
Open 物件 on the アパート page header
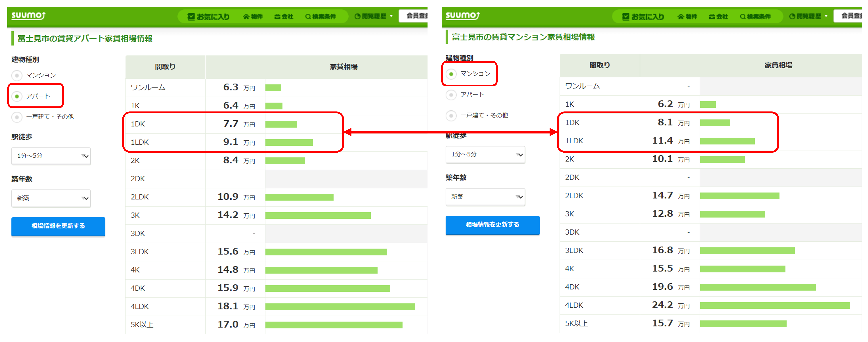(x=253, y=17)
